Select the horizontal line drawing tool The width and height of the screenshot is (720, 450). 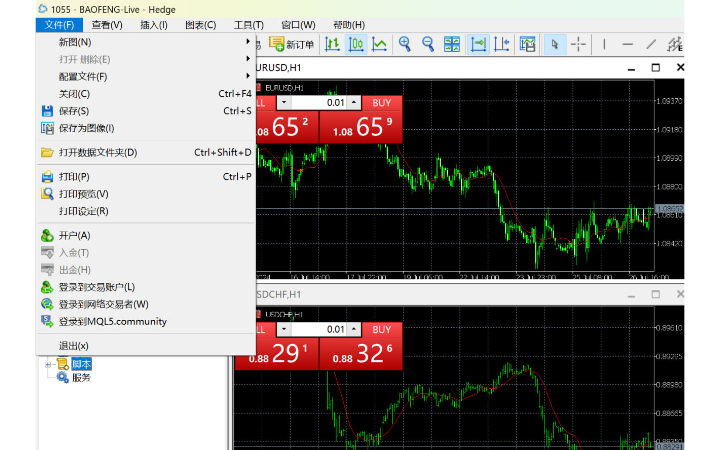click(628, 45)
